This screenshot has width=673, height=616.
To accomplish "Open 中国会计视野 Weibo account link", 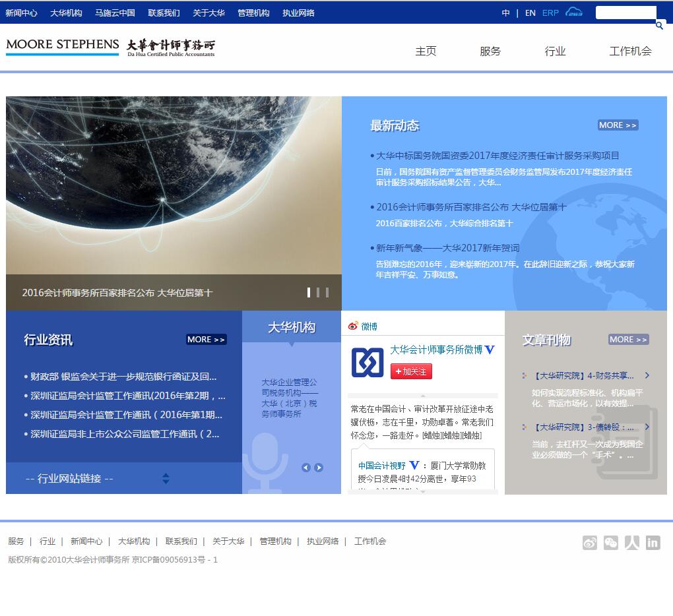I will coord(382,466).
